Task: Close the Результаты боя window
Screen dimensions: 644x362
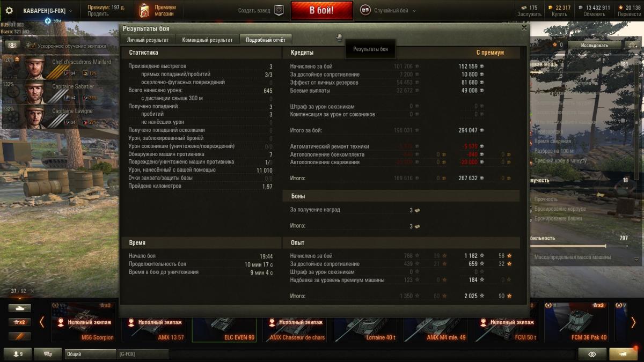Action: (524, 27)
